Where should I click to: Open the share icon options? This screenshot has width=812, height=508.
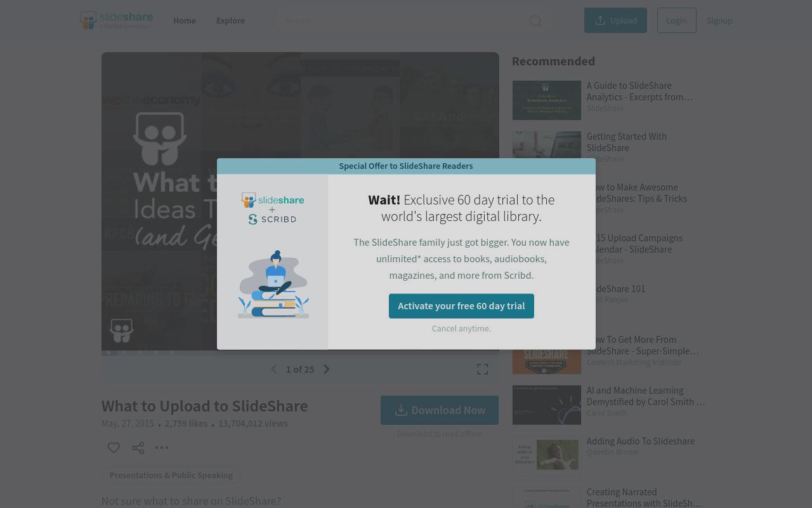click(x=138, y=448)
